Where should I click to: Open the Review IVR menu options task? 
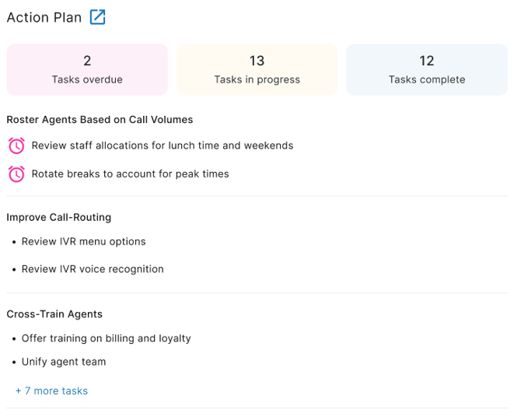coord(83,241)
